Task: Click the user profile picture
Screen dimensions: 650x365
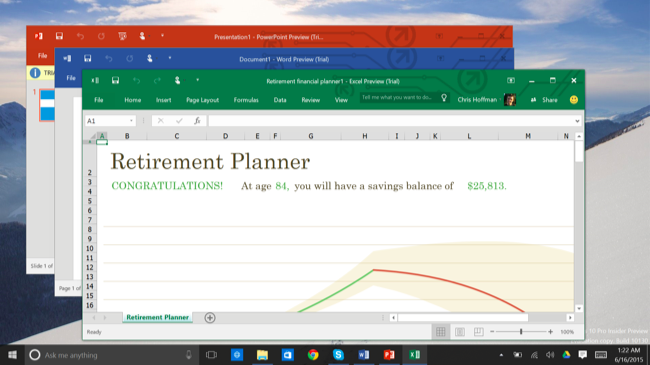Action: tap(510, 100)
